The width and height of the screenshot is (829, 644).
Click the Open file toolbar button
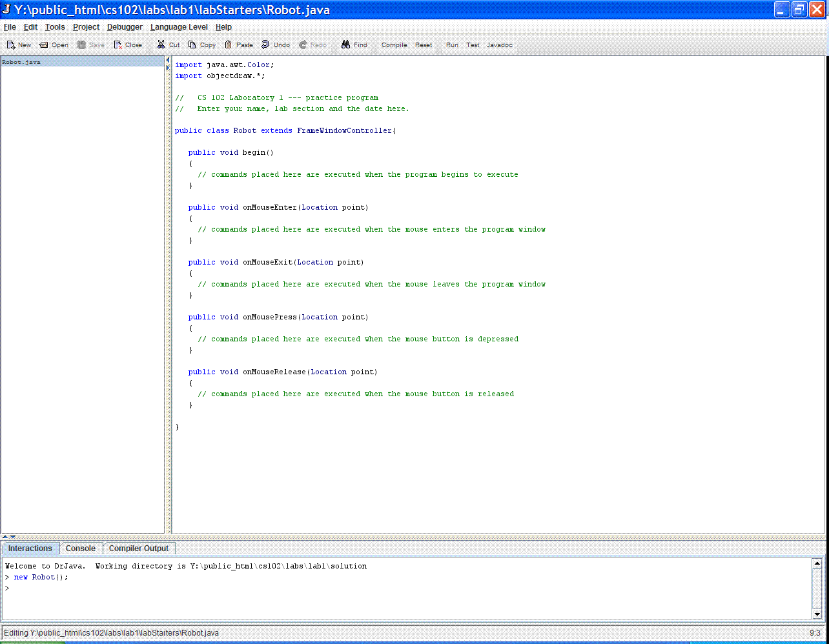[54, 45]
